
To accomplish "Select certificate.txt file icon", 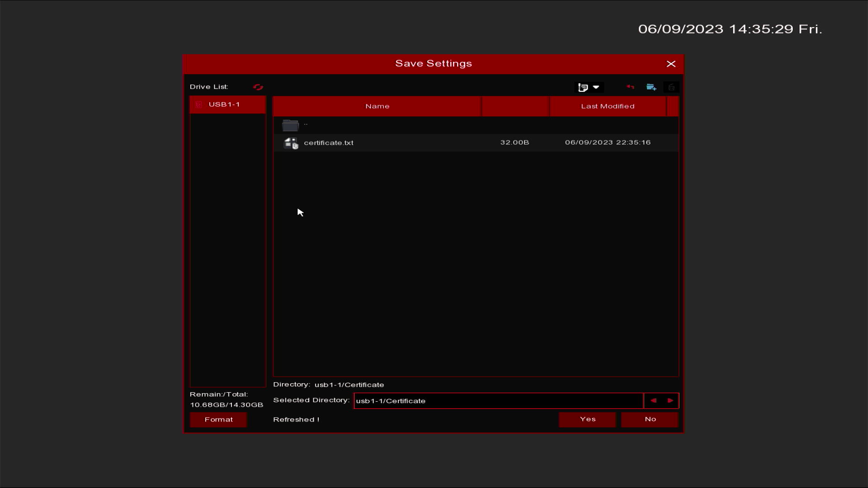I will (291, 143).
